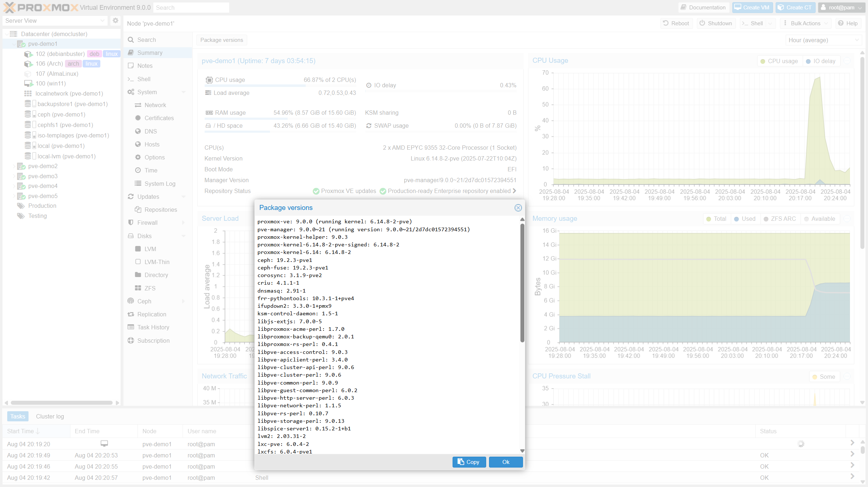
Task: Toggle the Some legend in CPU Pressure Stall
Action: click(824, 376)
